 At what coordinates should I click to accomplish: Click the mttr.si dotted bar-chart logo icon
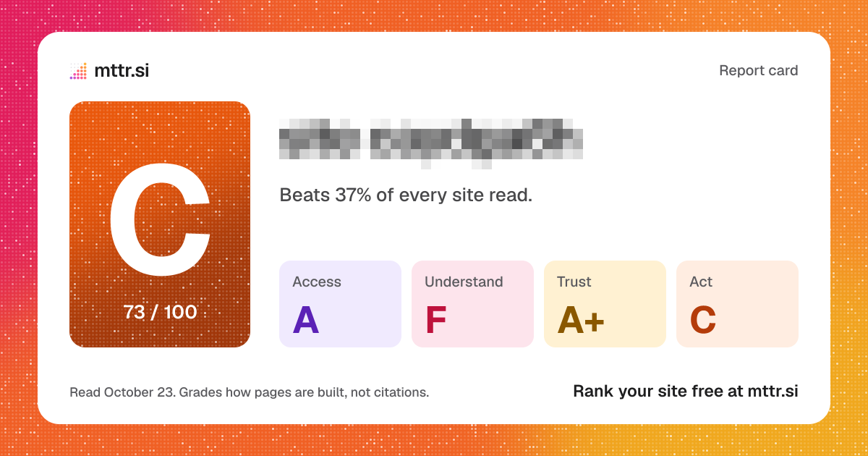click(78, 71)
